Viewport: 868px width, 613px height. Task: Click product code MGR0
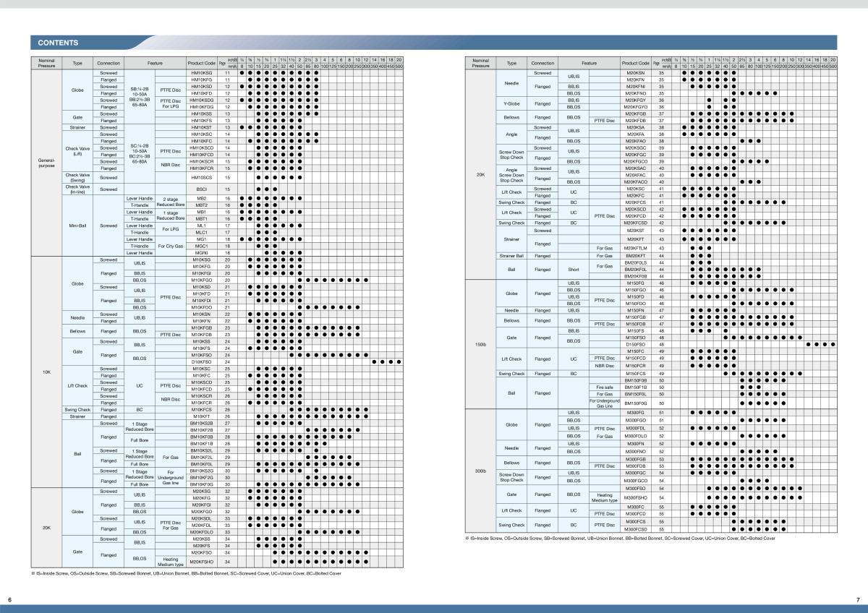[201, 252]
